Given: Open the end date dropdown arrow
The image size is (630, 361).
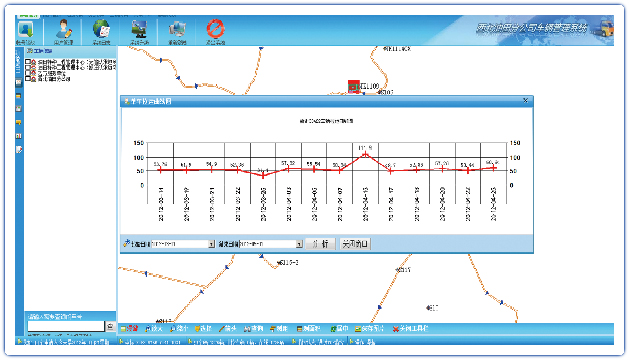Looking at the screenshot, I should [x=299, y=244].
